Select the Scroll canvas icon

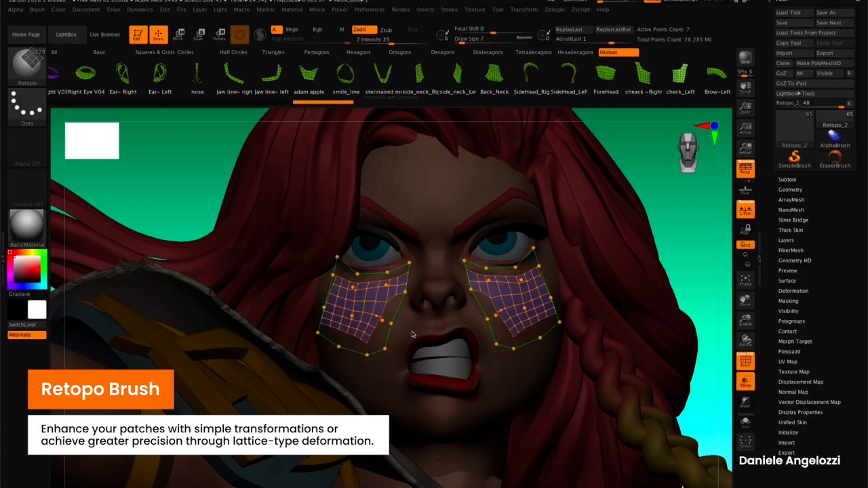(745, 87)
